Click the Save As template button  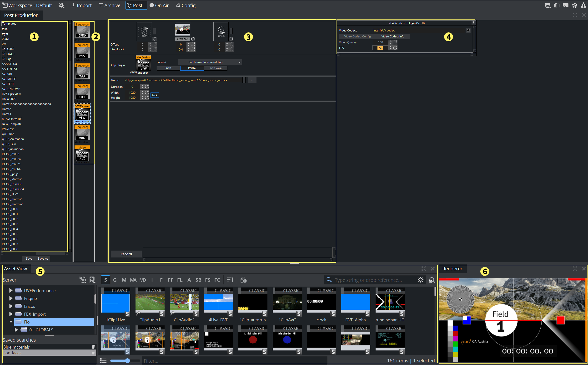click(43, 258)
